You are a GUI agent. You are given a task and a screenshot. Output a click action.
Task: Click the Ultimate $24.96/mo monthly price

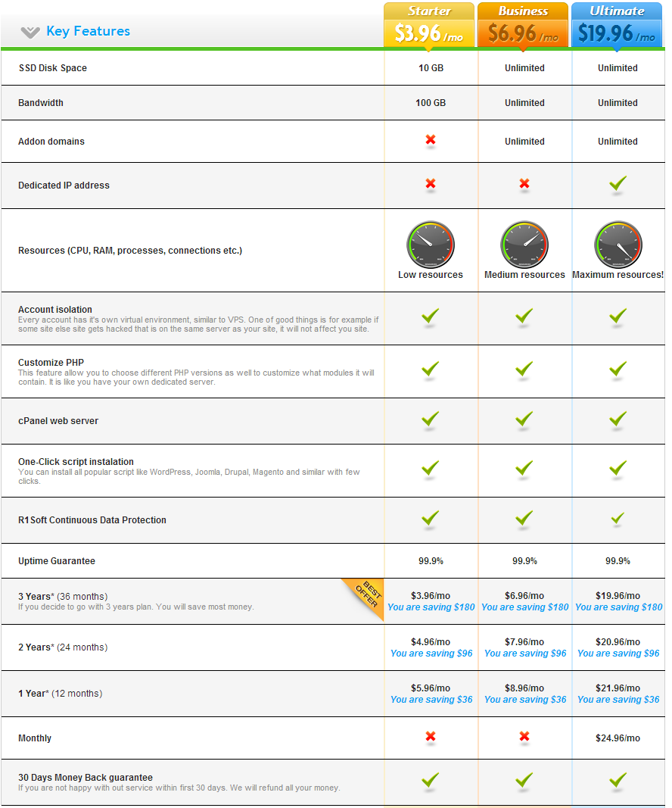coord(618,738)
